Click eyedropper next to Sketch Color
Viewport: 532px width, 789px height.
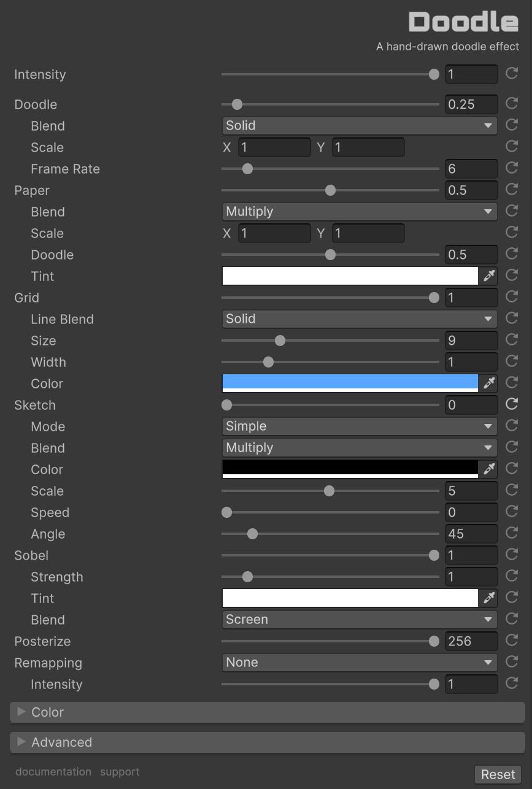(489, 469)
